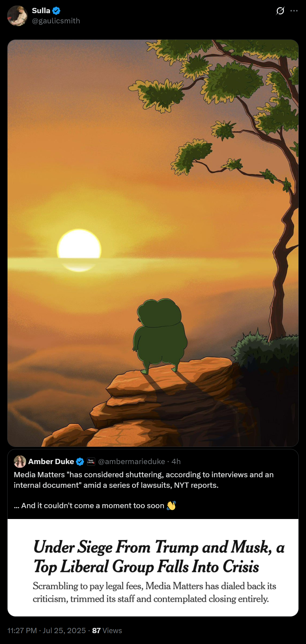The width and height of the screenshot is (306, 644).
Task: Click Amber Duke's verified badge
Action: pos(80,462)
